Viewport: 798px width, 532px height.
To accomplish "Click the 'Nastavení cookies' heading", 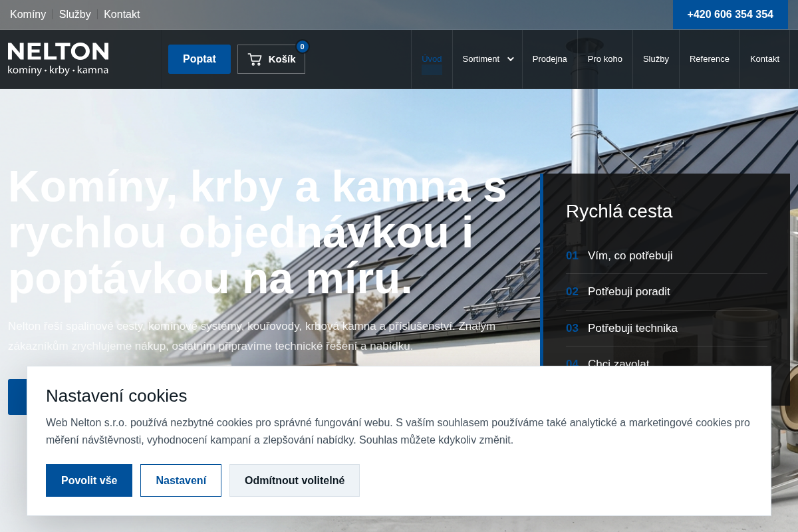I will tap(116, 396).
